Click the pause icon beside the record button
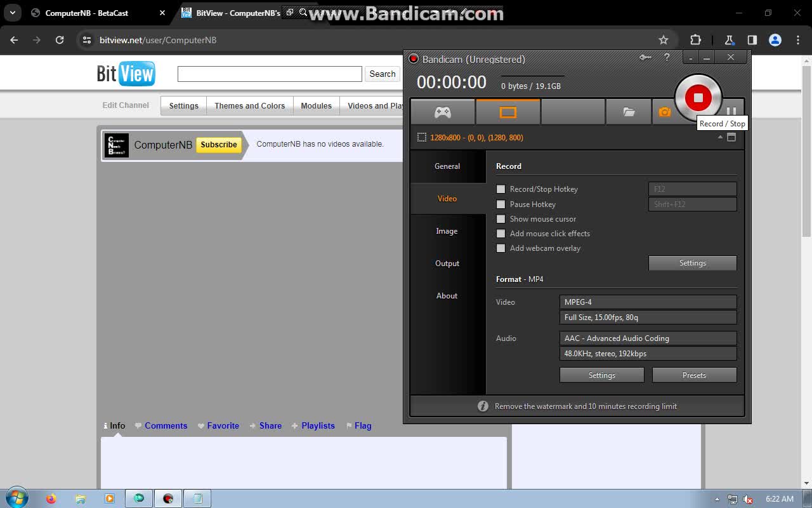 pyautogui.click(x=731, y=111)
